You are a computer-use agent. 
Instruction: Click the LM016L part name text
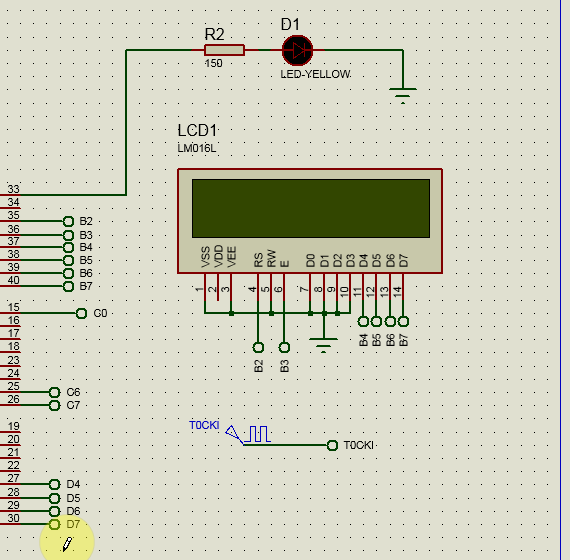coord(197,148)
